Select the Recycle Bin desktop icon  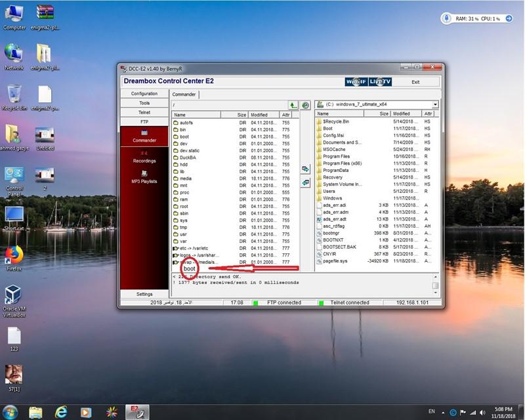(14, 98)
